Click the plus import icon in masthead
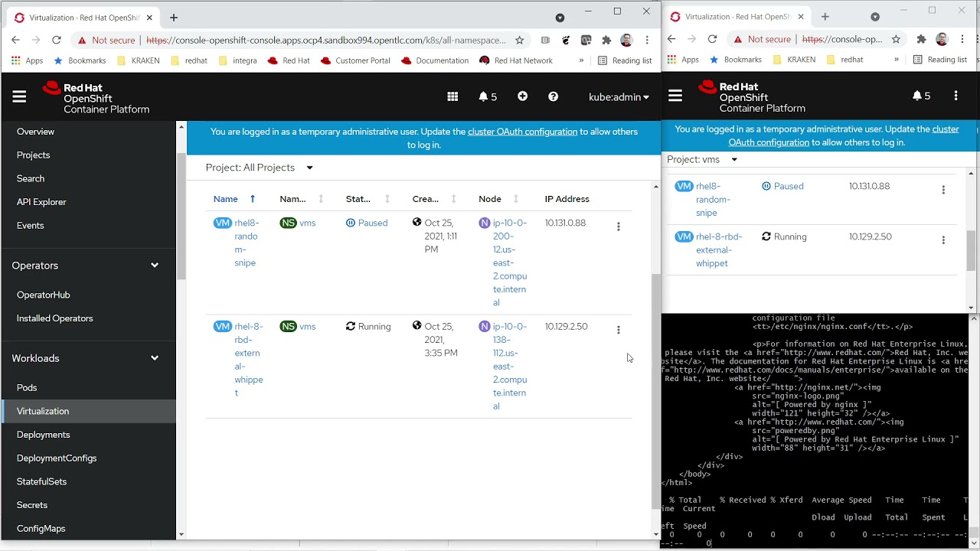The width and height of the screenshot is (980, 551). click(522, 96)
